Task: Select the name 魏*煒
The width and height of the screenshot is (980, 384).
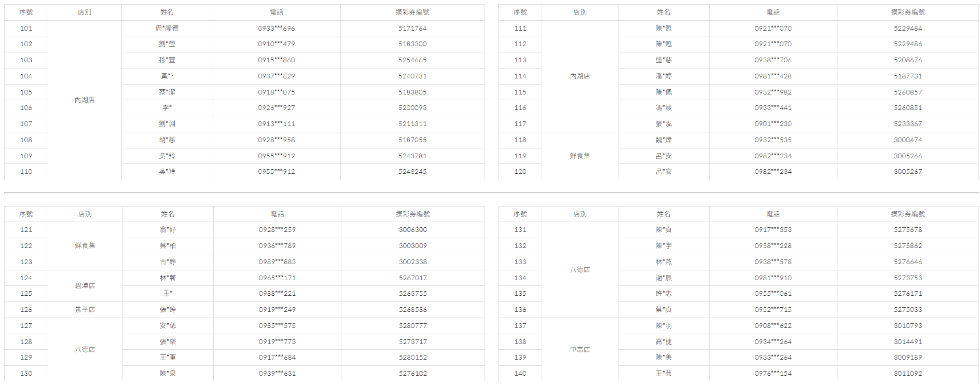Action: point(664,140)
